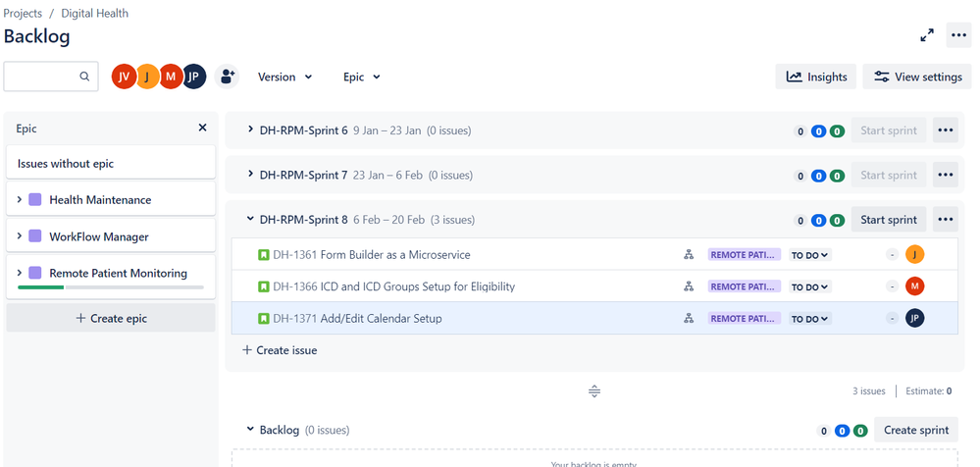This screenshot has height=467, width=980.
Task: Click story point estimate dash on DH-1361
Action: (x=892, y=255)
